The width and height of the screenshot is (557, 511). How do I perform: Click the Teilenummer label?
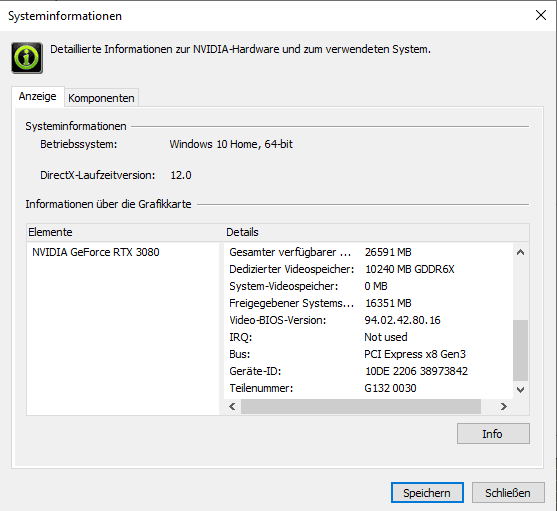[261, 388]
